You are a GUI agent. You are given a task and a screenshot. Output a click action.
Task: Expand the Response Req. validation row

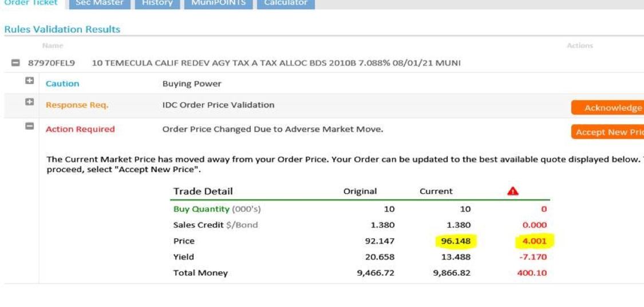[29, 103]
